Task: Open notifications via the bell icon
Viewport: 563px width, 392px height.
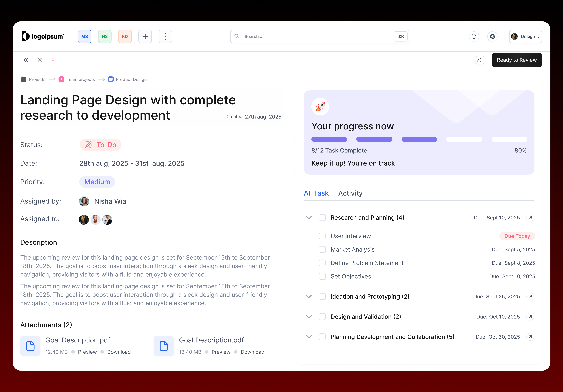Action: pos(474,36)
